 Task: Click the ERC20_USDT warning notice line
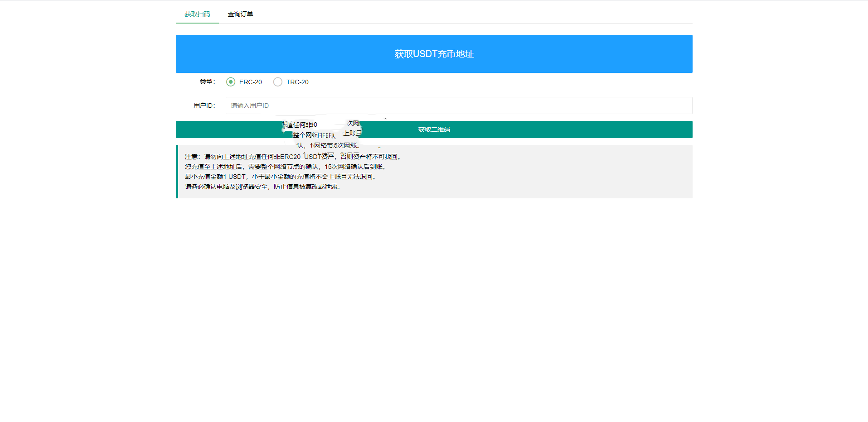point(293,157)
